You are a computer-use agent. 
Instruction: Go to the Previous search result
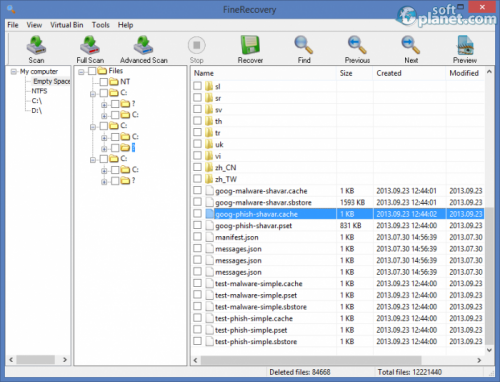click(x=357, y=49)
